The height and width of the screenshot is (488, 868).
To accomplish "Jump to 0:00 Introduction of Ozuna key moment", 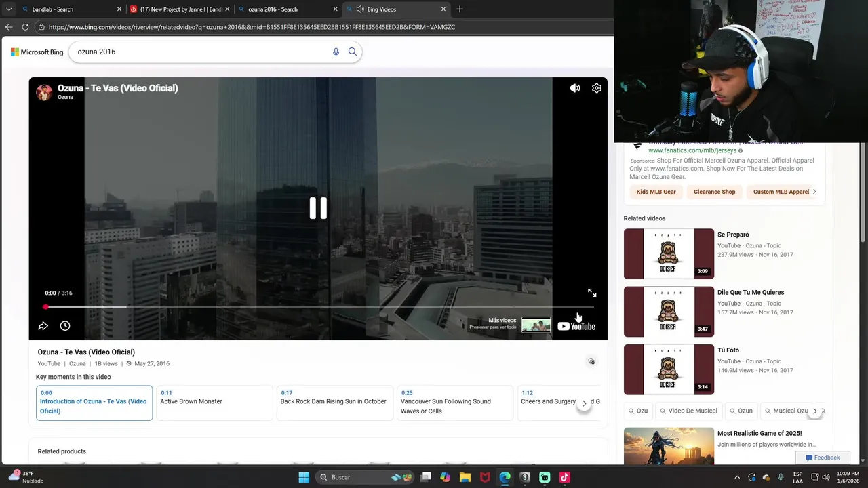I will [x=94, y=403].
